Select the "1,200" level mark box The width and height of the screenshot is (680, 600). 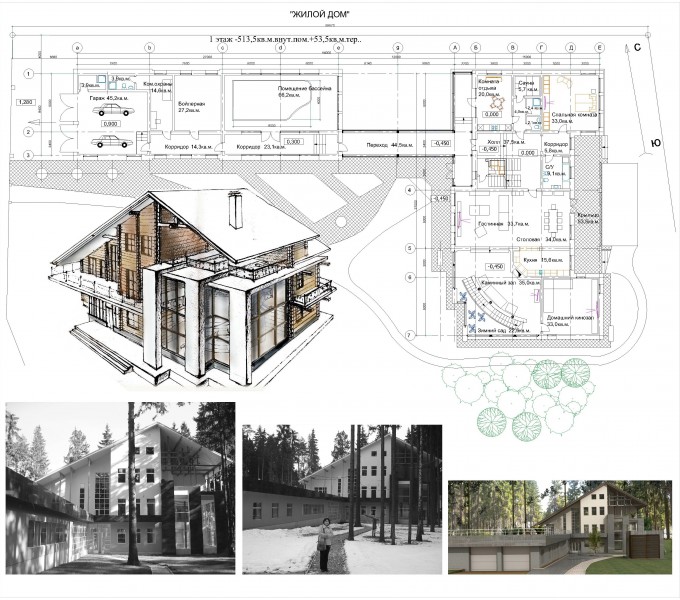point(26,102)
